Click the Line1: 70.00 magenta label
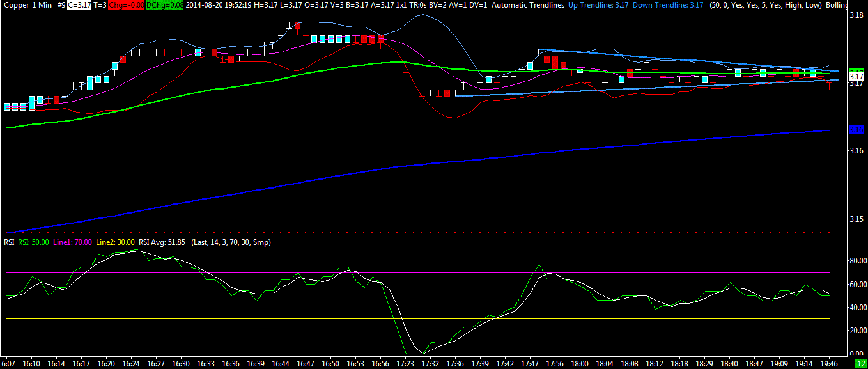The image size is (868, 369). tap(72, 242)
